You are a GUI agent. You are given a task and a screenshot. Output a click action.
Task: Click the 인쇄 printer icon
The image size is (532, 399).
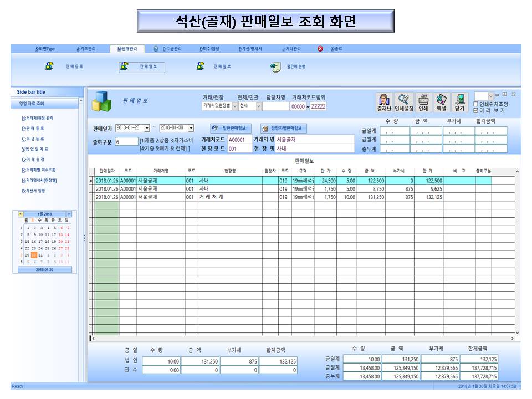(423, 102)
